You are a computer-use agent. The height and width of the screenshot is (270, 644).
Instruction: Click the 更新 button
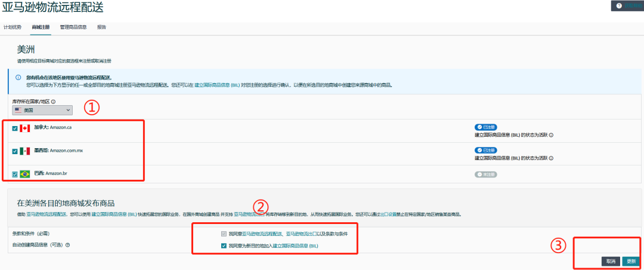[x=631, y=262]
